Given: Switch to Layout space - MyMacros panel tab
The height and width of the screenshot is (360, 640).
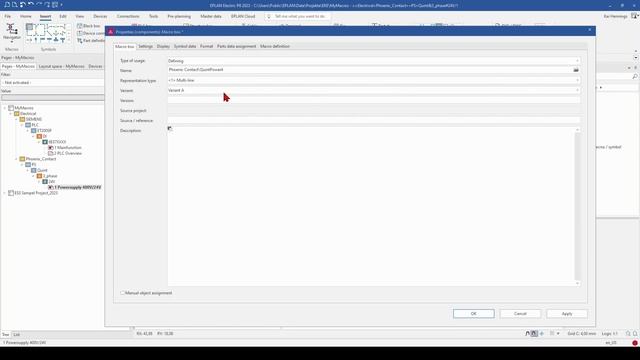Looking at the screenshot, I should click(x=62, y=66).
